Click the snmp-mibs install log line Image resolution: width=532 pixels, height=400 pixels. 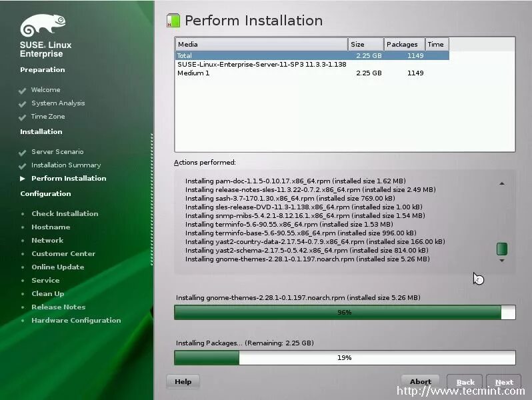(x=305, y=215)
